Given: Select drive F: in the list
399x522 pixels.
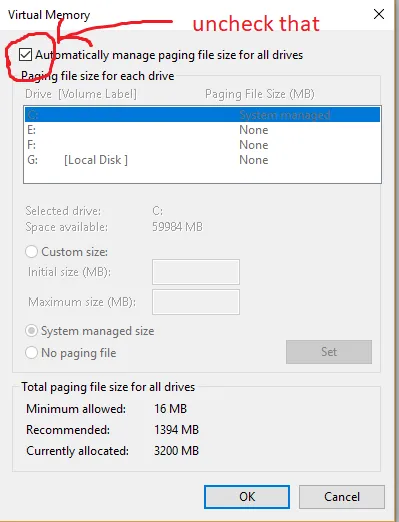Looking at the screenshot, I should (202, 145).
